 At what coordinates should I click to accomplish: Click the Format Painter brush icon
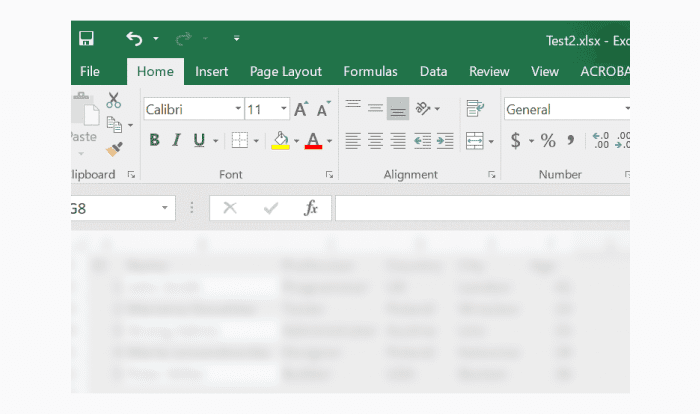tap(113, 148)
